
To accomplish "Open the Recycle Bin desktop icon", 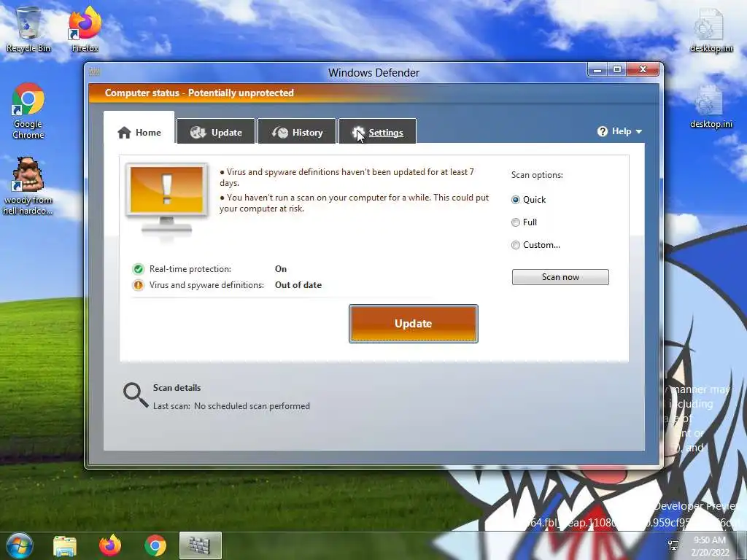I will 28,29.
